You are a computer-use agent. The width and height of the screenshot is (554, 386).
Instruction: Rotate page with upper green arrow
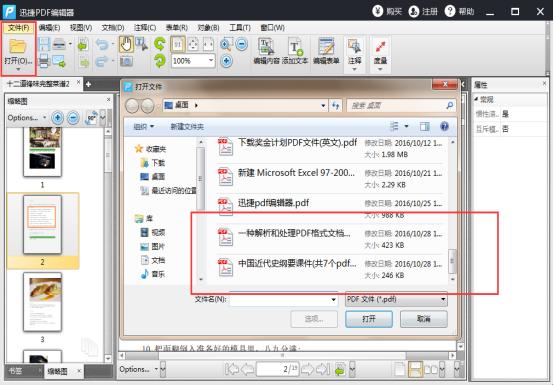pos(160,44)
